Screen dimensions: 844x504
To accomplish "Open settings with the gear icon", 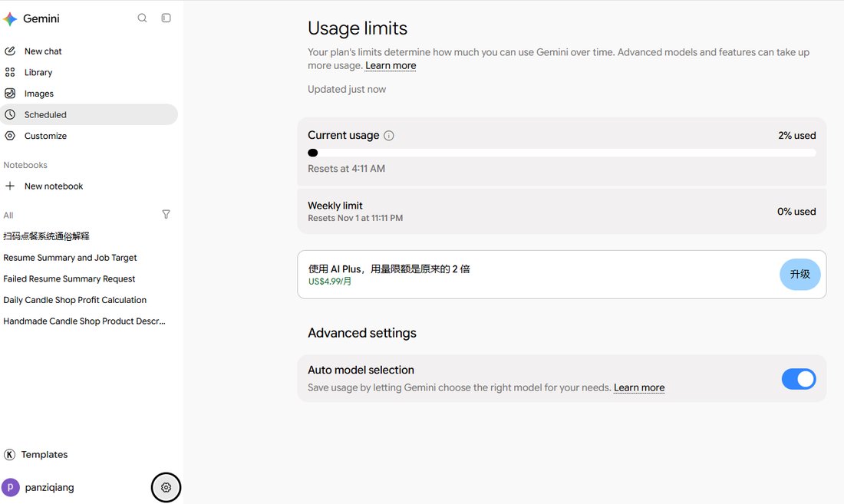I will click(x=166, y=487).
